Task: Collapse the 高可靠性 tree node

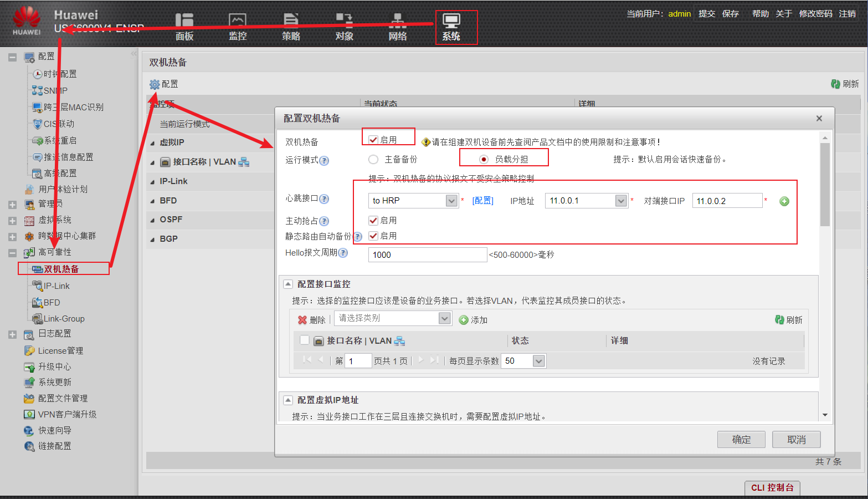Action: tap(12, 253)
